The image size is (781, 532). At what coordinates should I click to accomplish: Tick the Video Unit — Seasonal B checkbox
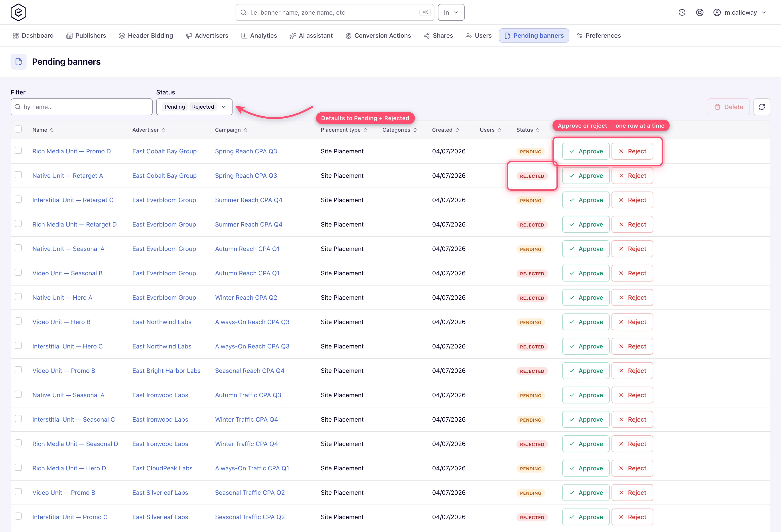[x=18, y=272]
